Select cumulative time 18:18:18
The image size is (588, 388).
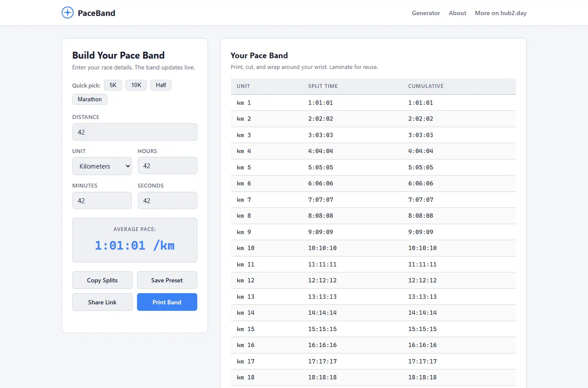(422, 377)
